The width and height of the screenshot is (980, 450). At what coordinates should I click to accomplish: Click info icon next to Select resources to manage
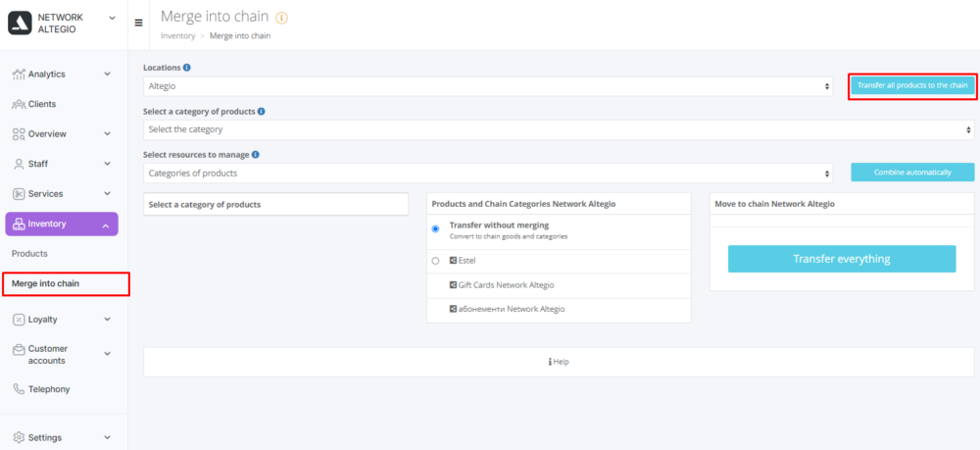(256, 154)
